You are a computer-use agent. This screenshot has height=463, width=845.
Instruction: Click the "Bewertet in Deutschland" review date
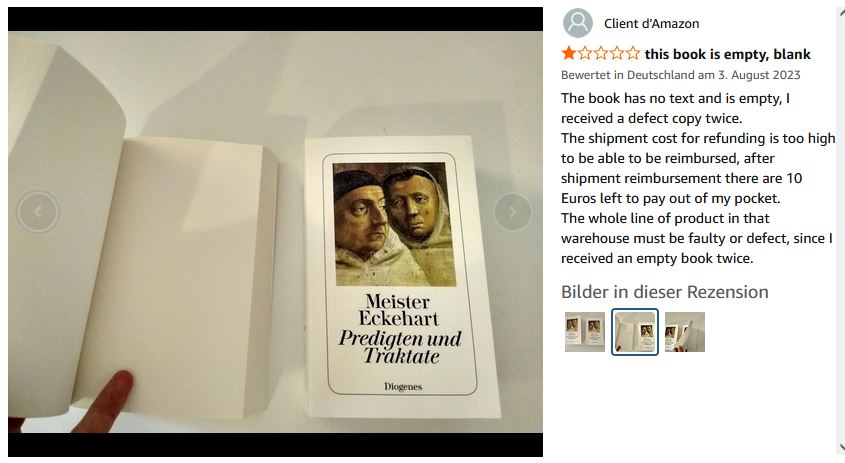pyautogui.click(x=680, y=75)
